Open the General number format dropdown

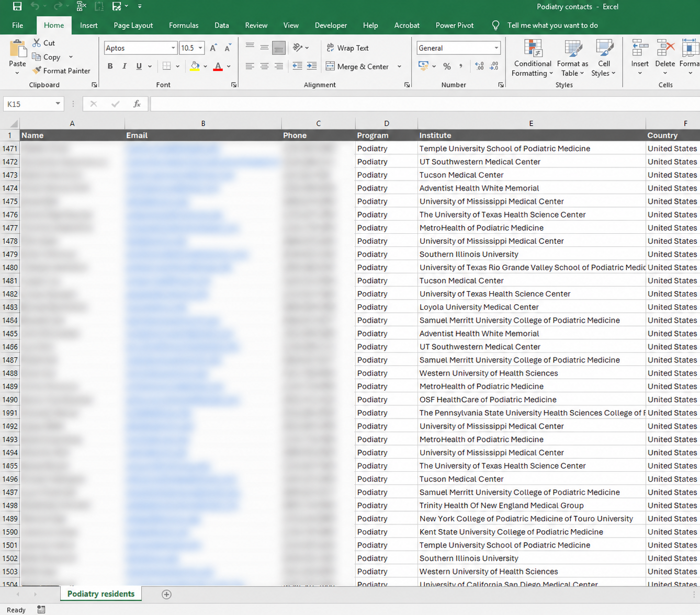496,48
